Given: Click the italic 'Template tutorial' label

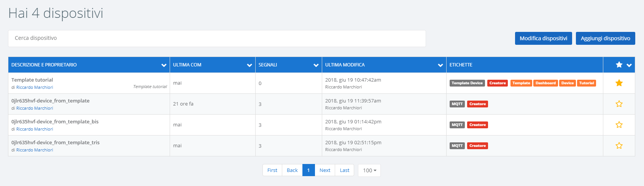Looking at the screenshot, I should tap(150, 87).
